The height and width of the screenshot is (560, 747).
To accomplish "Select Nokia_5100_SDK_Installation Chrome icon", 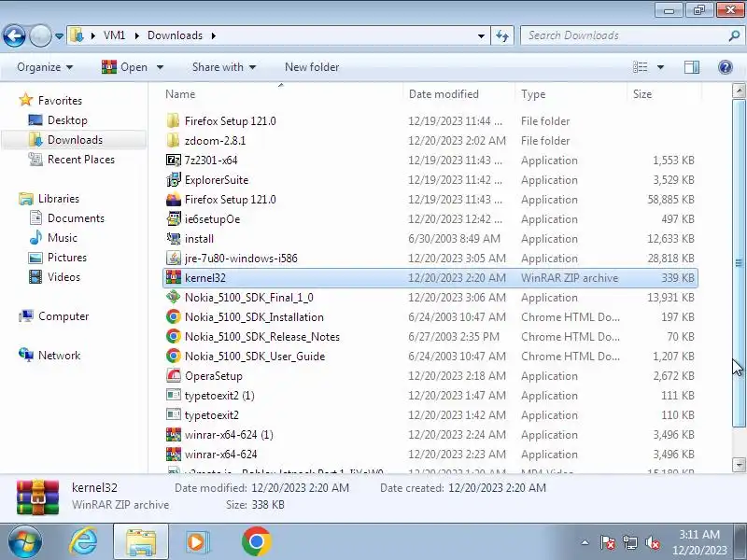I will coord(174,316).
